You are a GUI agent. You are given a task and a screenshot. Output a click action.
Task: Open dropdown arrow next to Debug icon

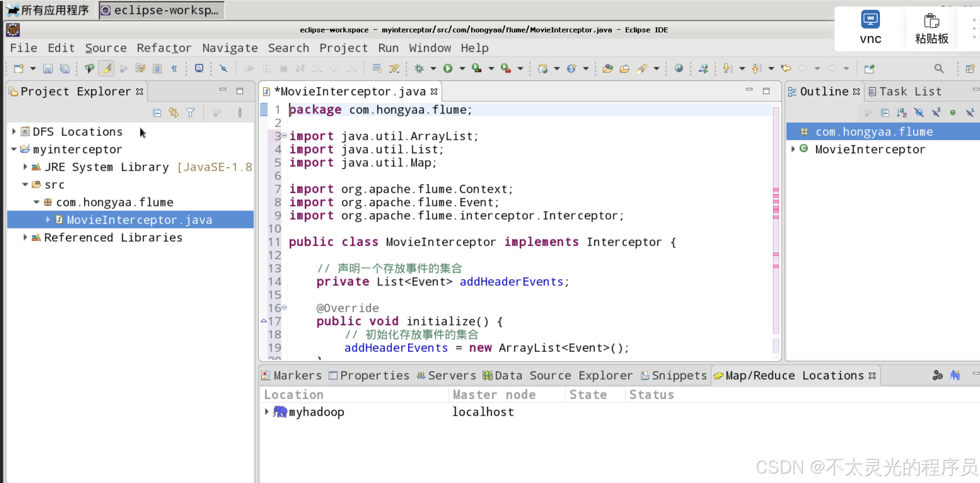coord(433,69)
